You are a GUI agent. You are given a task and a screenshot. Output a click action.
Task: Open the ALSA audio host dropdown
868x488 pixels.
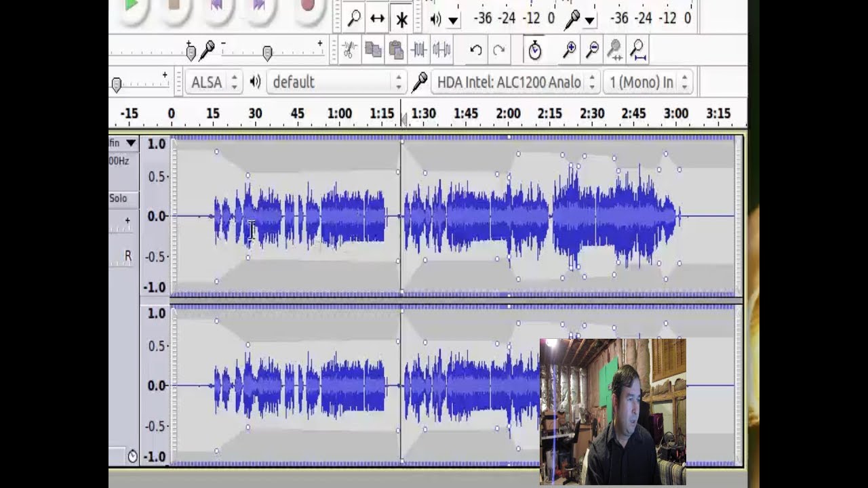[x=214, y=82]
